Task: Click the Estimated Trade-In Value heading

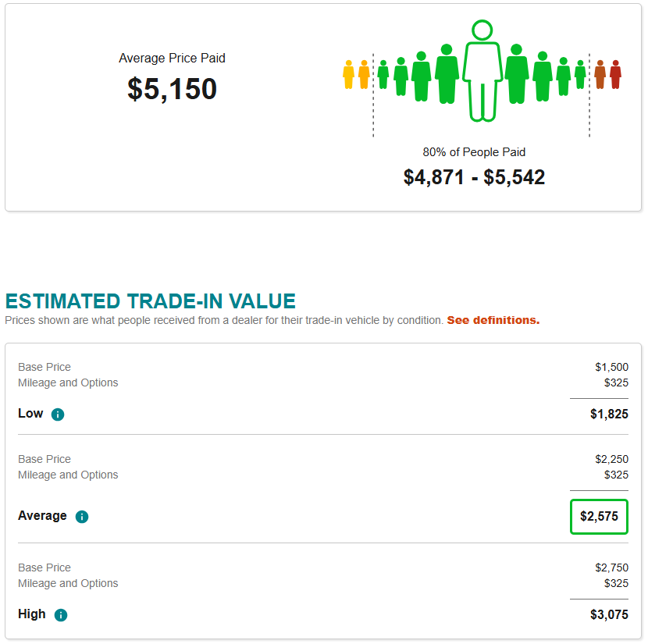Action: pos(151,301)
